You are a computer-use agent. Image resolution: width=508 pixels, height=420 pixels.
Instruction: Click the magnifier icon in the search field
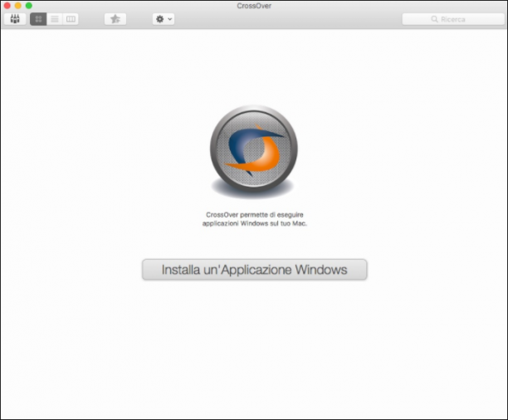[434, 19]
